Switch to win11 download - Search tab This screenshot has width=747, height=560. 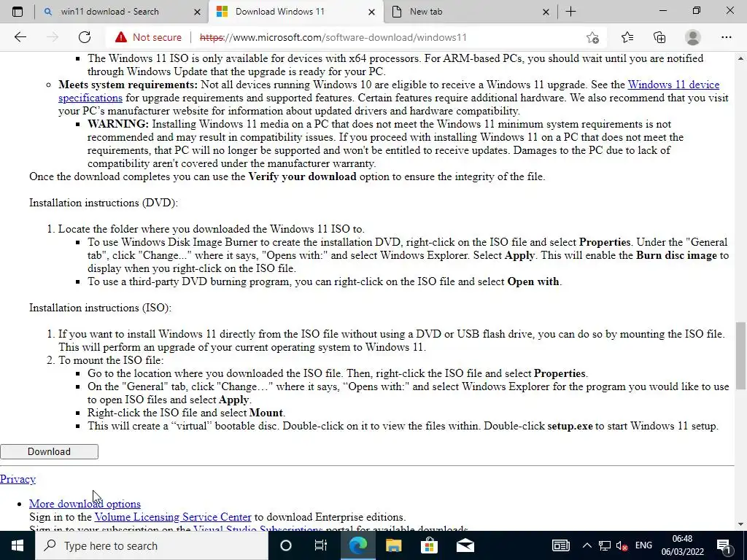point(121,12)
